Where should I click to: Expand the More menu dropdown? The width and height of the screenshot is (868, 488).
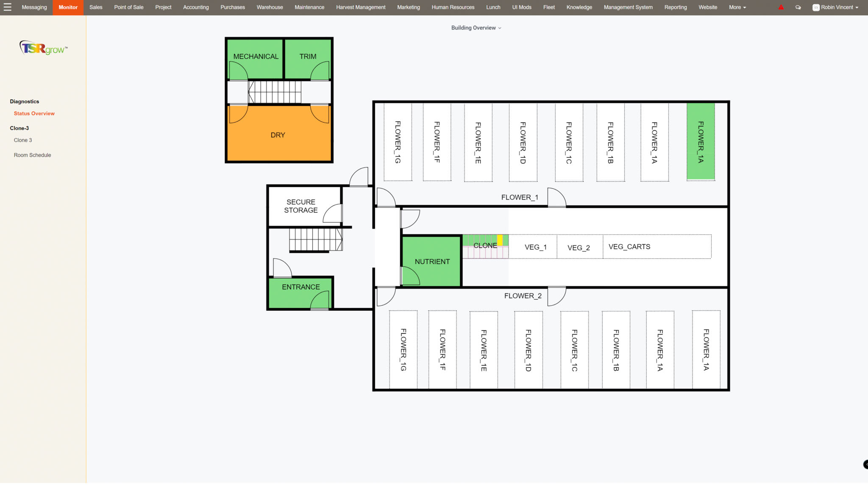pyautogui.click(x=737, y=7)
